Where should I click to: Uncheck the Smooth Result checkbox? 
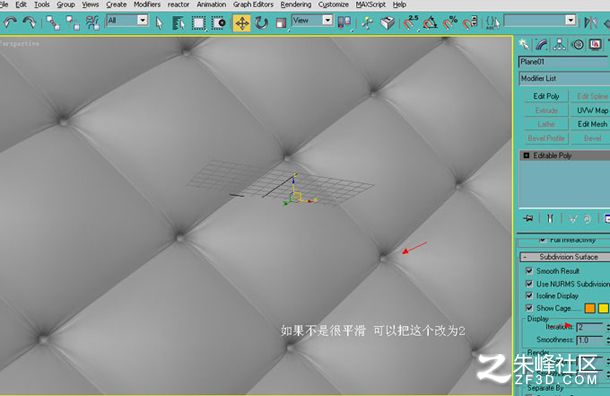pos(529,270)
